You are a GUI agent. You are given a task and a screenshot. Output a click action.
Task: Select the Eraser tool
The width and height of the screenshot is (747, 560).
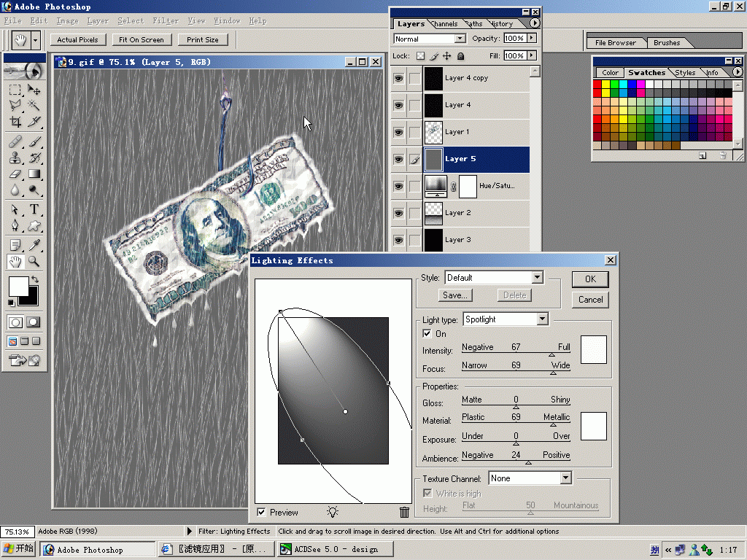click(15, 174)
